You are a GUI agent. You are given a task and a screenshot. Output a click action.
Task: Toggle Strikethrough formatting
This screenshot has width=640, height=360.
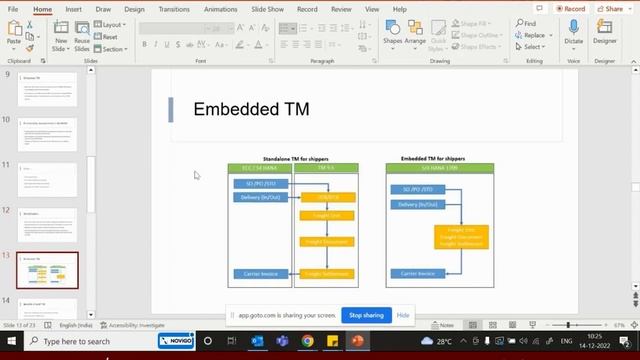(x=189, y=44)
